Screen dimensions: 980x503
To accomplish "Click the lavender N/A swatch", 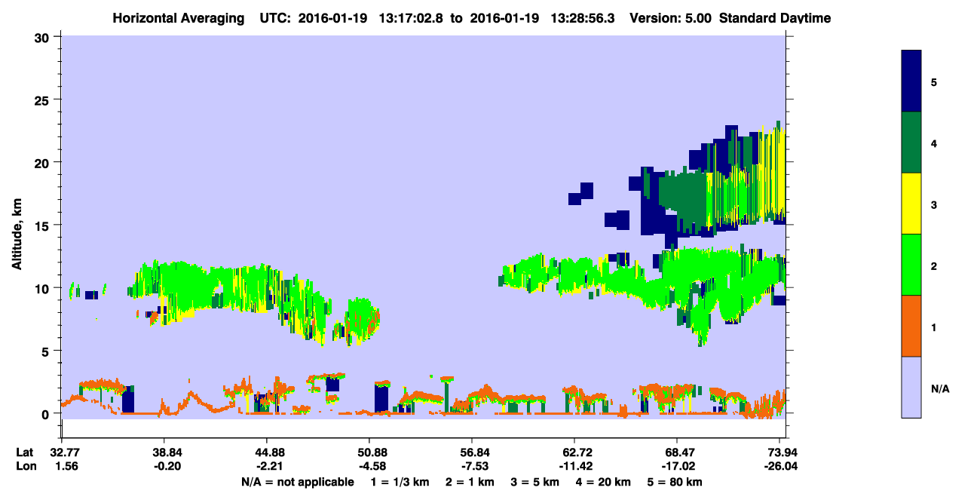I will tap(911, 387).
